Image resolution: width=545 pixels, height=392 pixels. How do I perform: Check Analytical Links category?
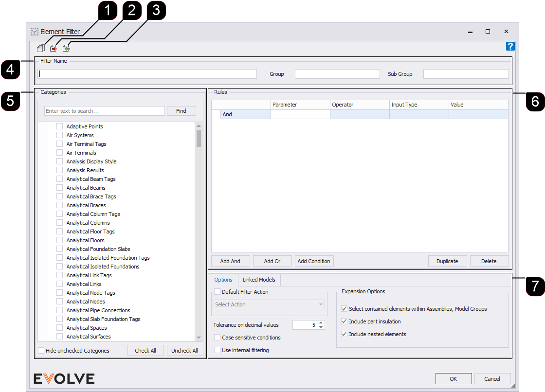coord(60,284)
